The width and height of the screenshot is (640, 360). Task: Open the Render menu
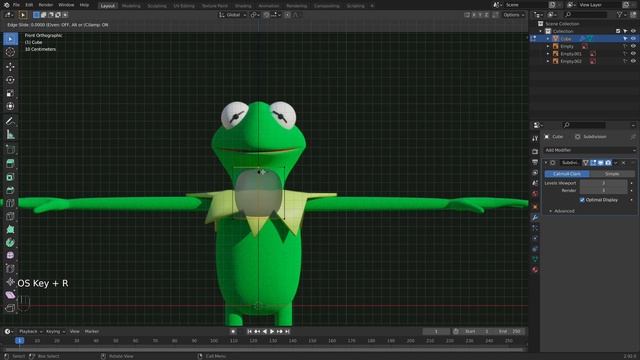tap(46, 5)
